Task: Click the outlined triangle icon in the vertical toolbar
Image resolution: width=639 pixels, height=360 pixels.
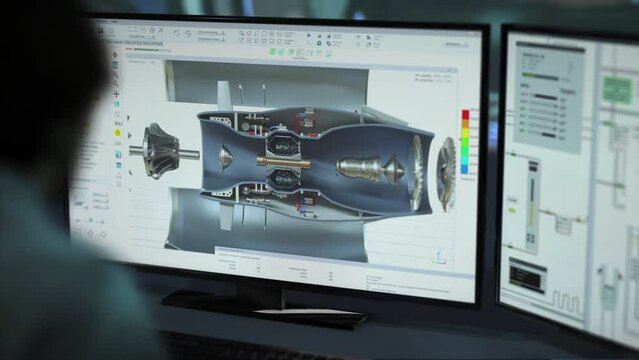Action: (119, 175)
